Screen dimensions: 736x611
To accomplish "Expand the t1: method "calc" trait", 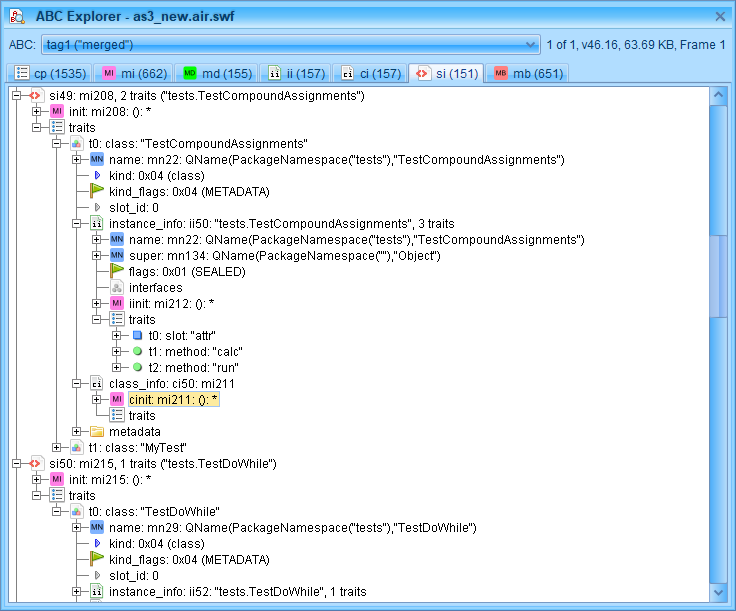I will [116, 351].
